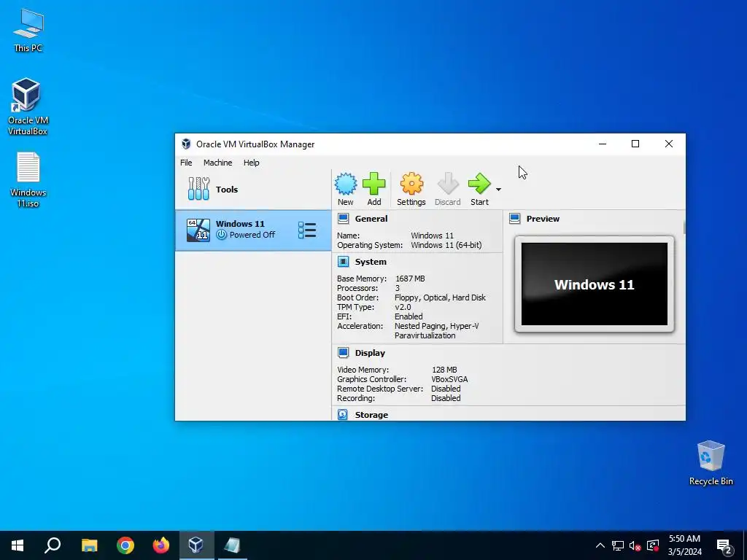Open File Explorer from the taskbar
Image resolution: width=747 pixels, height=560 pixels.
pyautogui.click(x=89, y=545)
